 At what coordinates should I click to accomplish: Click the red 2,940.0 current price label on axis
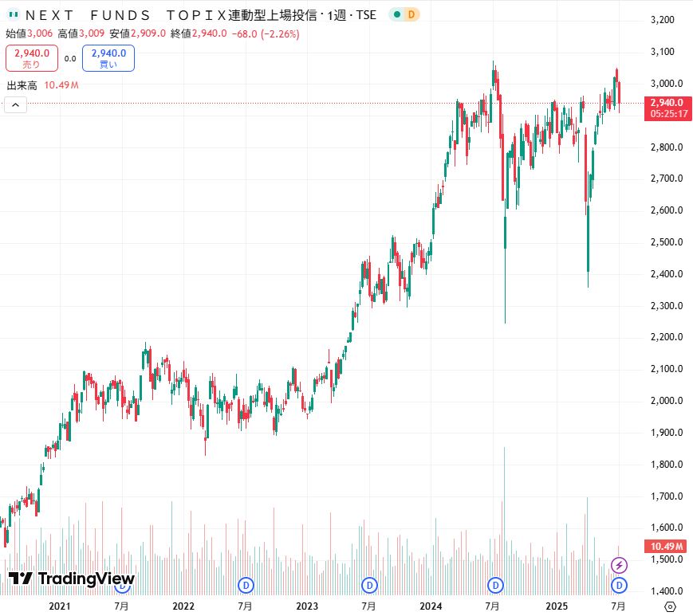[667, 103]
